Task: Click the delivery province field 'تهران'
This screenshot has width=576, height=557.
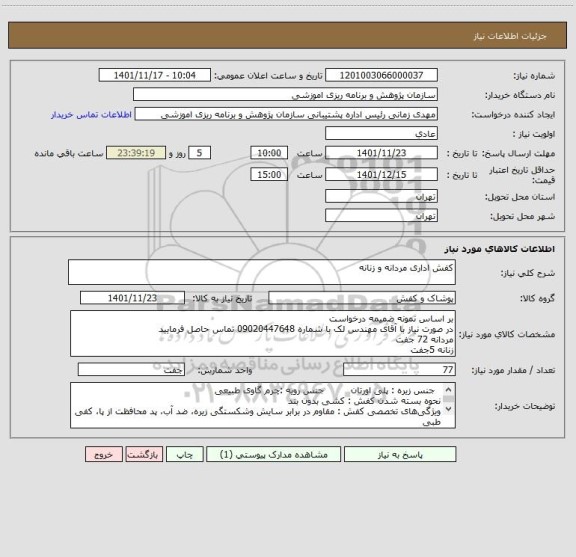Action: 381,196
